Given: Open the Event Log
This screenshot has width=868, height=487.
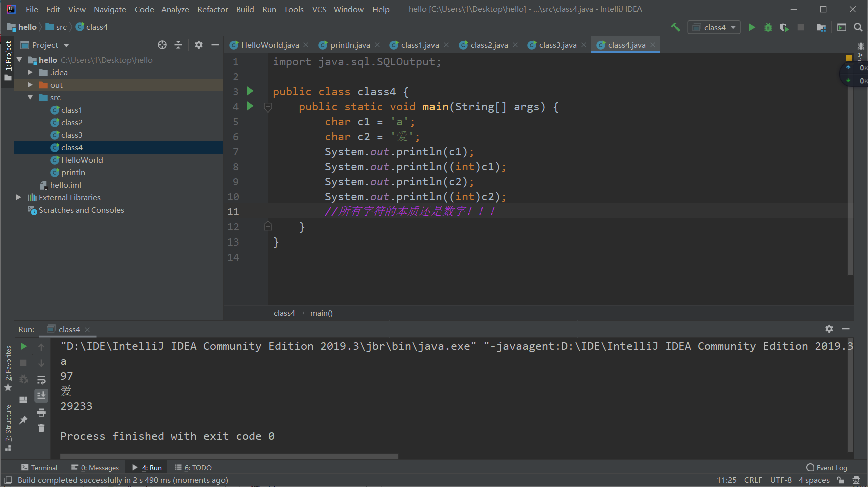Looking at the screenshot, I should click(827, 468).
